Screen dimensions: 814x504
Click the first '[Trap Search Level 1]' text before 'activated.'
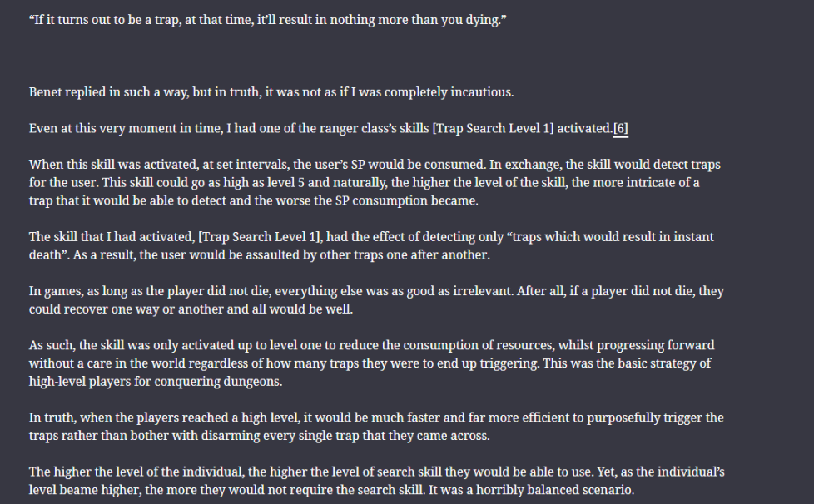pyautogui.click(x=494, y=129)
